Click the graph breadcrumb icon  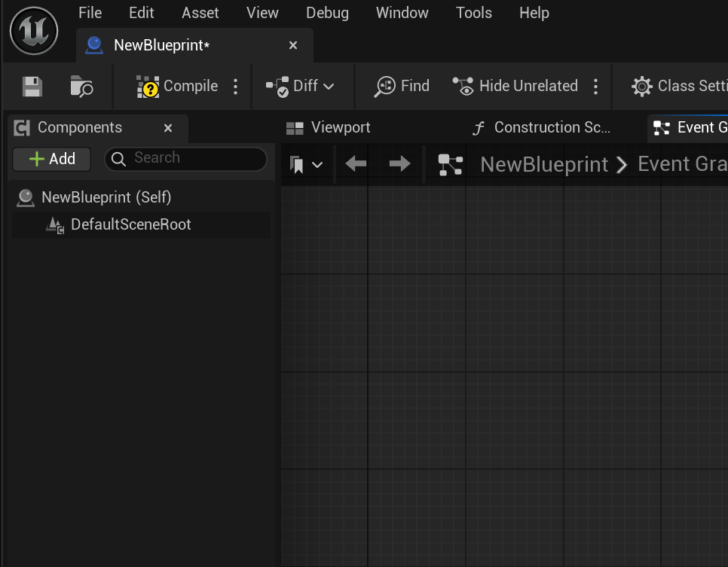451,165
